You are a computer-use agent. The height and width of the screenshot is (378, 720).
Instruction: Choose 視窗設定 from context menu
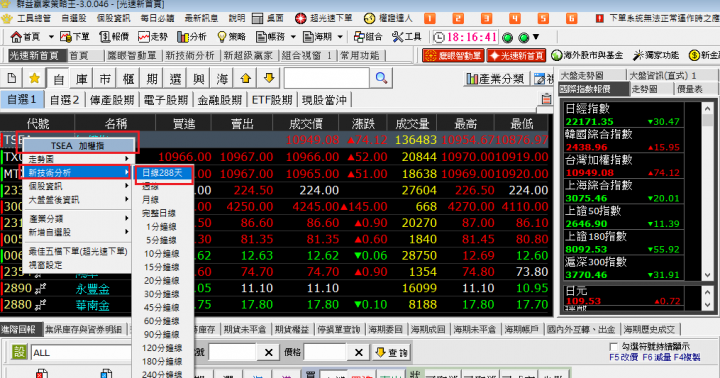click(77, 265)
